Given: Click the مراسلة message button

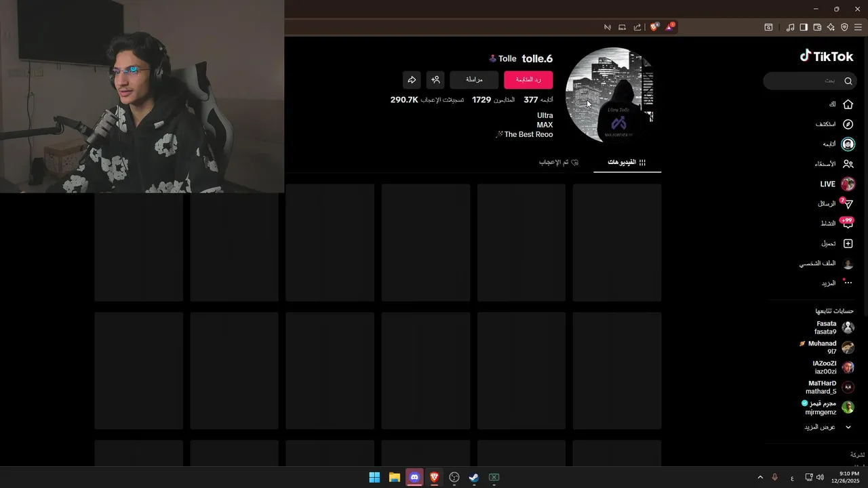Looking at the screenshot, I should pos(474,80).
